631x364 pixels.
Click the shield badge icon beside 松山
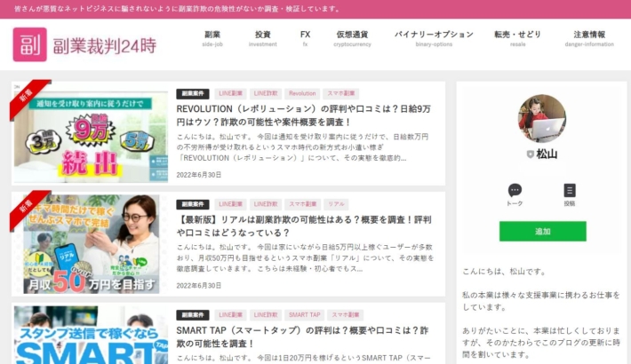tap(531, 154)
